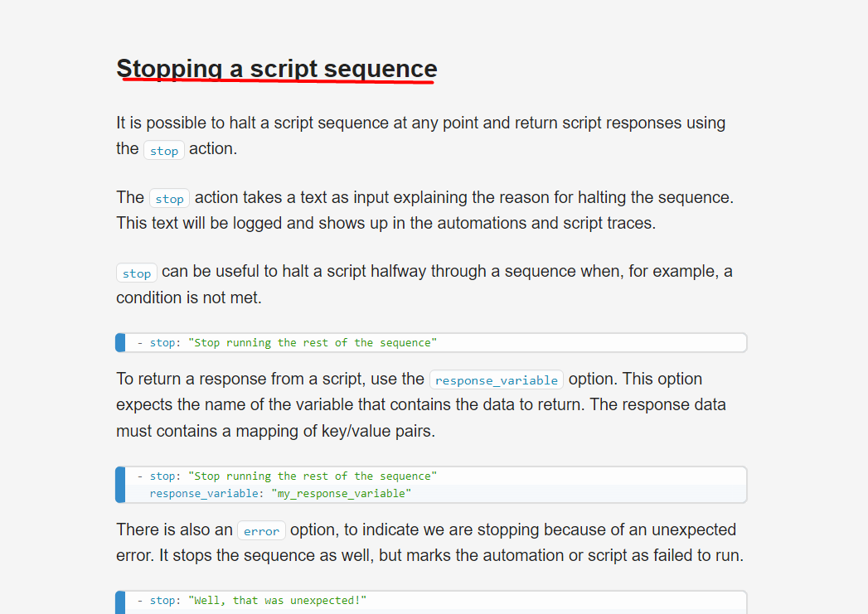Screen dimensions: 868x614
Task: Click the stop code tag before "action."
Action: click(164, 151)
